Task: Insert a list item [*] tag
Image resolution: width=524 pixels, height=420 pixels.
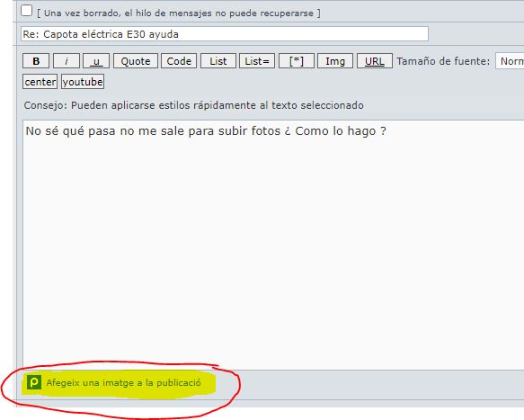Action: tap(297, 61)
